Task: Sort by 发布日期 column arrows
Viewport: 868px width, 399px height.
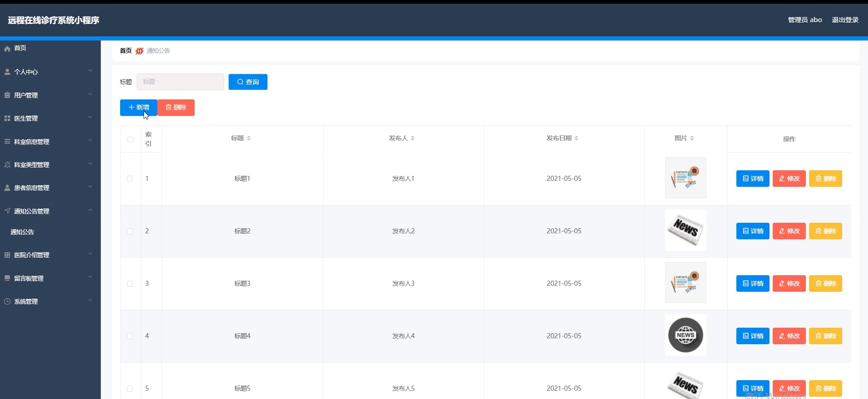Action: coord(576,138)
